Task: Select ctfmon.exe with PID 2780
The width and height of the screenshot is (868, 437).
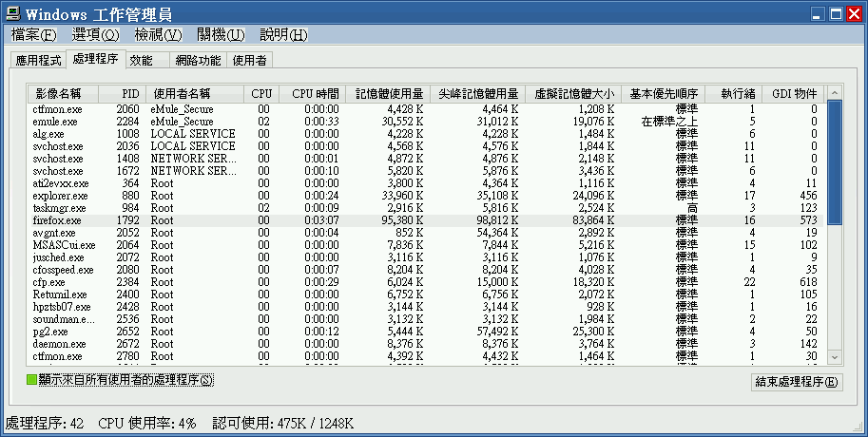Action: pyautogui.click(x=425, y=356)
